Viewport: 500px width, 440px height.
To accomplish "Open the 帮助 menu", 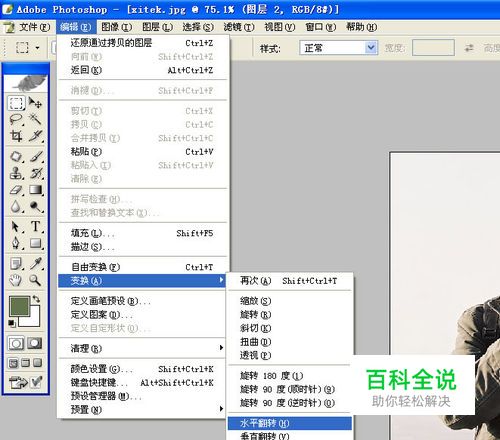I will (x=361, y=27).
